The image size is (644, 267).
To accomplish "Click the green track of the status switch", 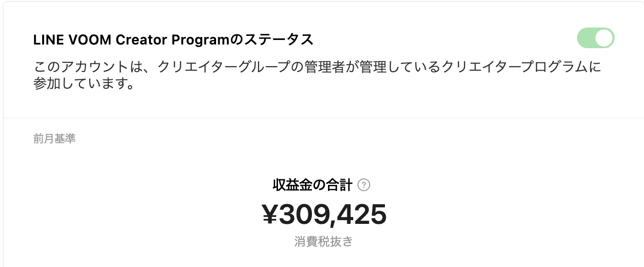I will point(586,38).
